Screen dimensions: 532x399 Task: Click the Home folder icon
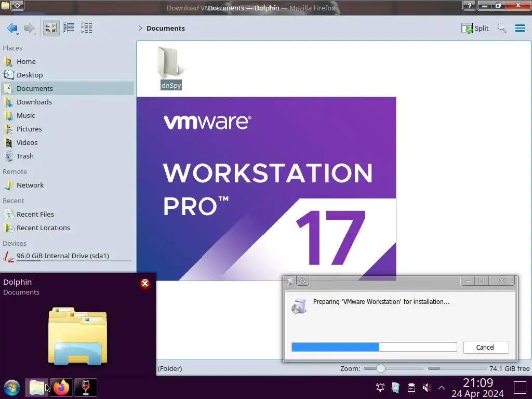8,61
